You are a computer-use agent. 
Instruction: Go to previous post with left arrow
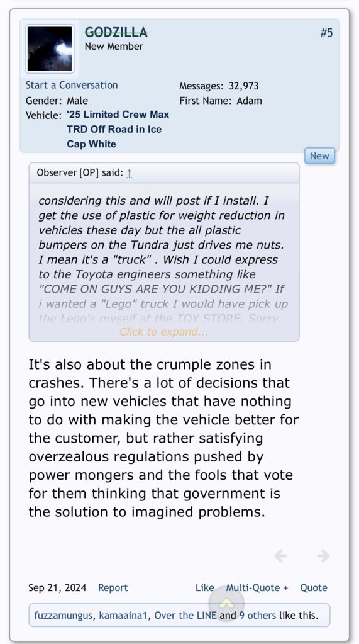click(280, 556)
